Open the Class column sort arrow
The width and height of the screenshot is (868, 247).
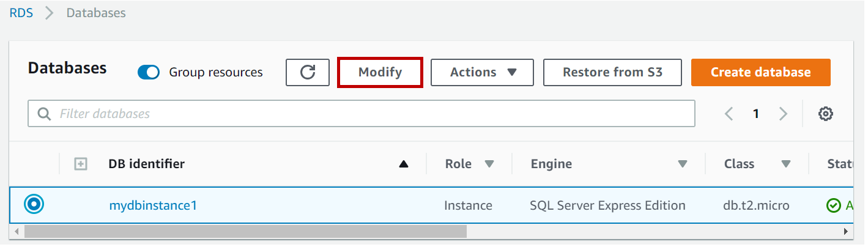pyautogui.click(x=786, y=164)
